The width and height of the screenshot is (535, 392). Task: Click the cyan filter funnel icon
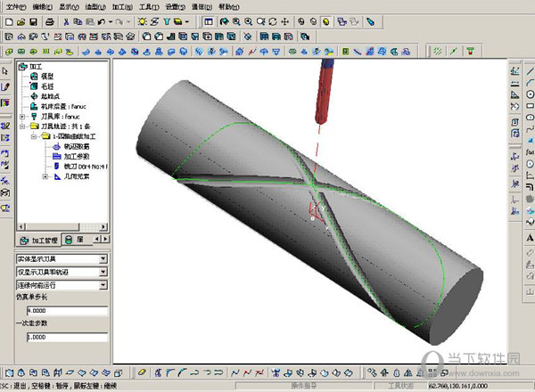click(167, 22)
